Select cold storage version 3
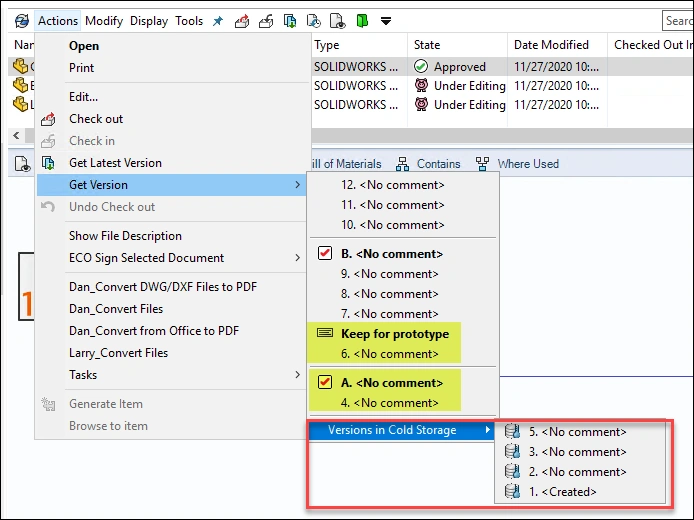Viewport: 694px width, 520px height. (578, 452)
